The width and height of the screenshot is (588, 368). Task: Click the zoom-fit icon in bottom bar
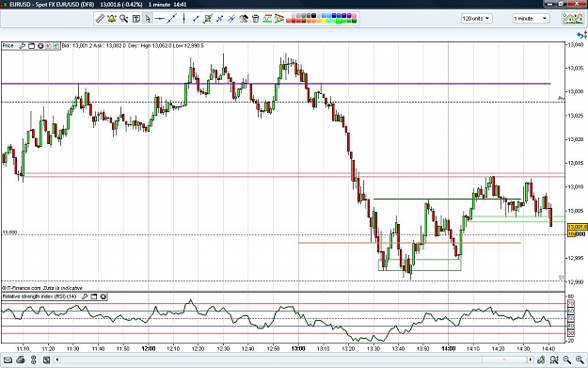pos(554,360)
